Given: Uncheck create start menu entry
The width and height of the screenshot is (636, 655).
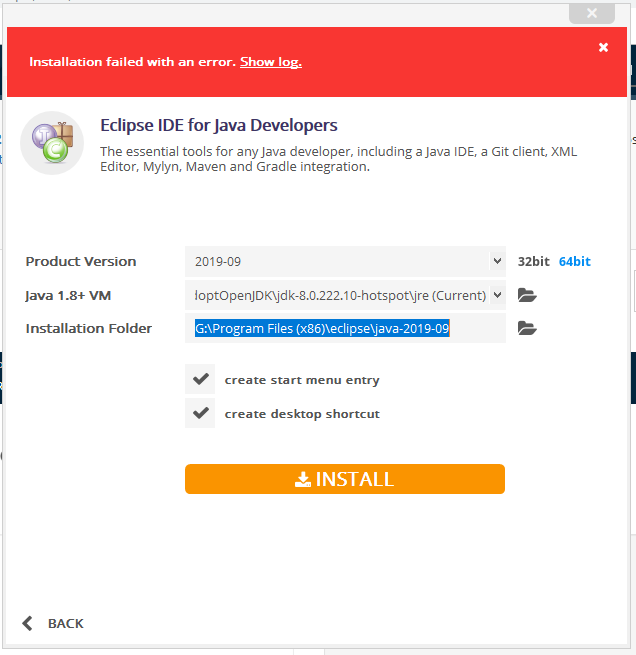Looking at the screenshot, I should point(201,380).
